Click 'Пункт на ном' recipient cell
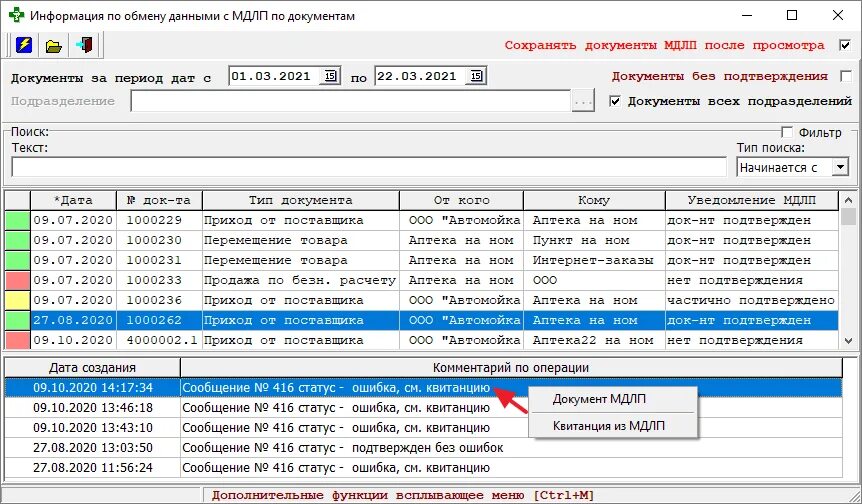The width and height of the screenshot is (862, 504). point(594,240)
